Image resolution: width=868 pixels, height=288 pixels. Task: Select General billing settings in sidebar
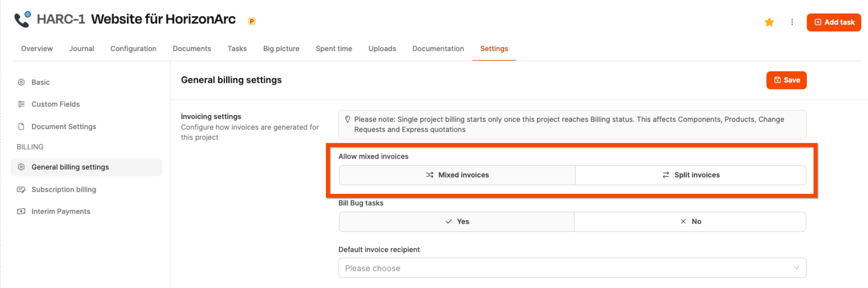[x=70, y=167]
